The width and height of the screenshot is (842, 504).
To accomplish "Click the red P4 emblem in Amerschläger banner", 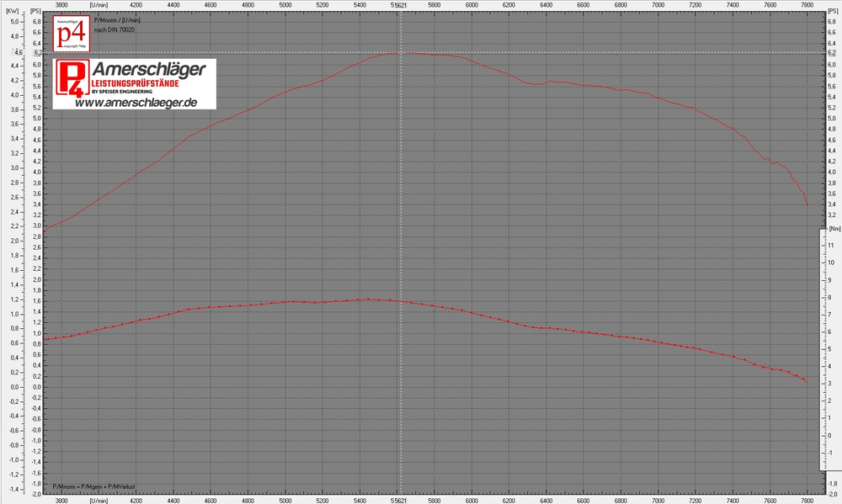I will point(71,78).
